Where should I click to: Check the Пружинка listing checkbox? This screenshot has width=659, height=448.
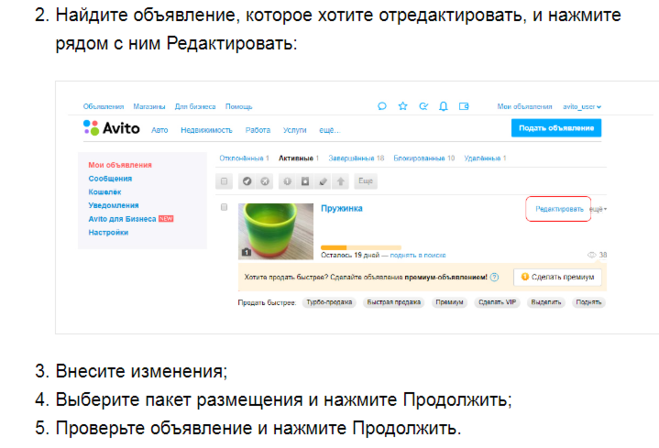point(224,207)
